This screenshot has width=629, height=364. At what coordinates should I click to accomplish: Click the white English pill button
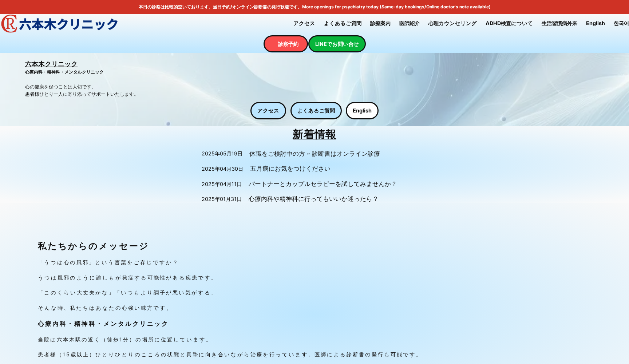point(362,111)
